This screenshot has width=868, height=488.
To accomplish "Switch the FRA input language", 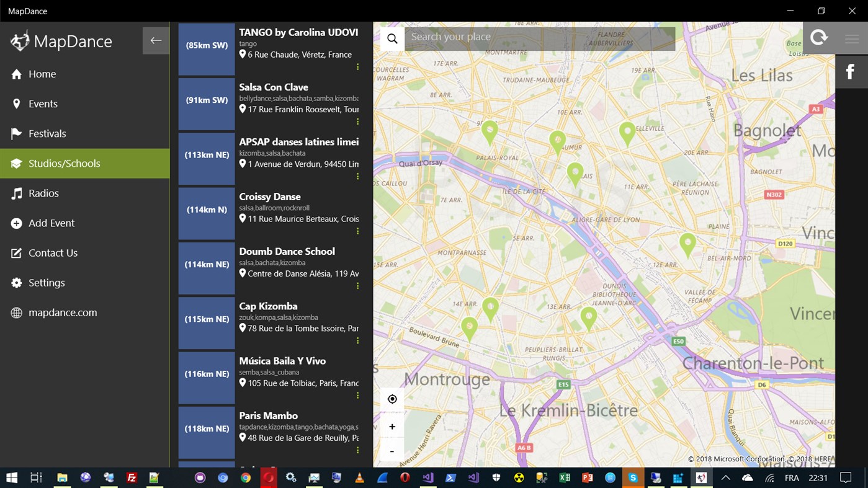I will point(792,478).
